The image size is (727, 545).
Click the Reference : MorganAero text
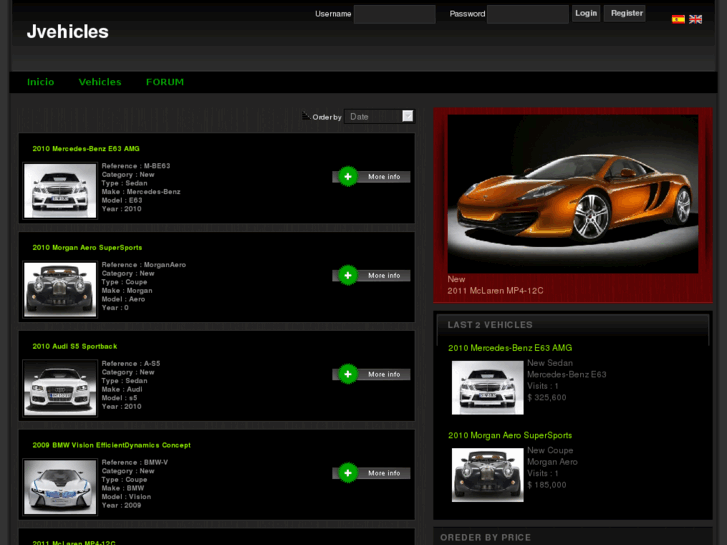coord(144,265)
